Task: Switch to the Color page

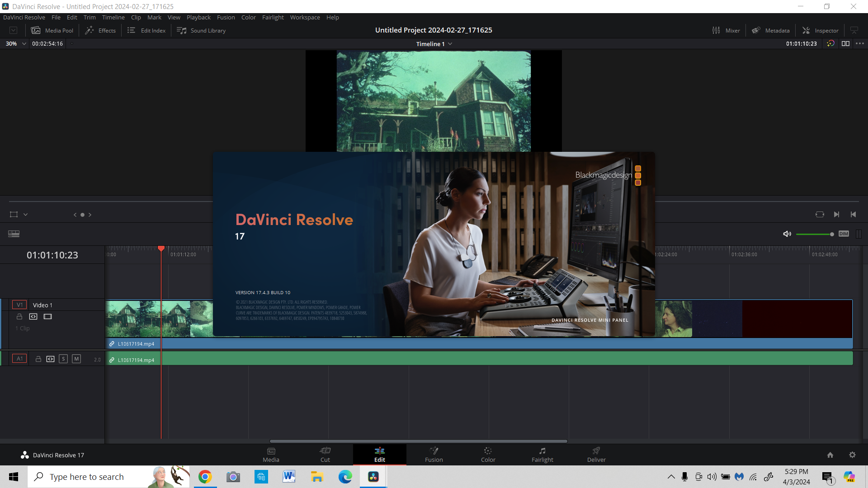Action: click(488, 455)
